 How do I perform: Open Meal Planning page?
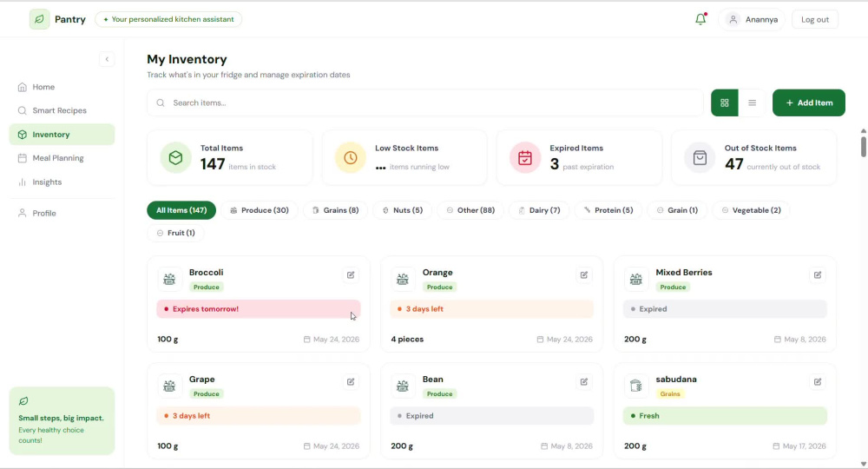[x=62, y=158]
